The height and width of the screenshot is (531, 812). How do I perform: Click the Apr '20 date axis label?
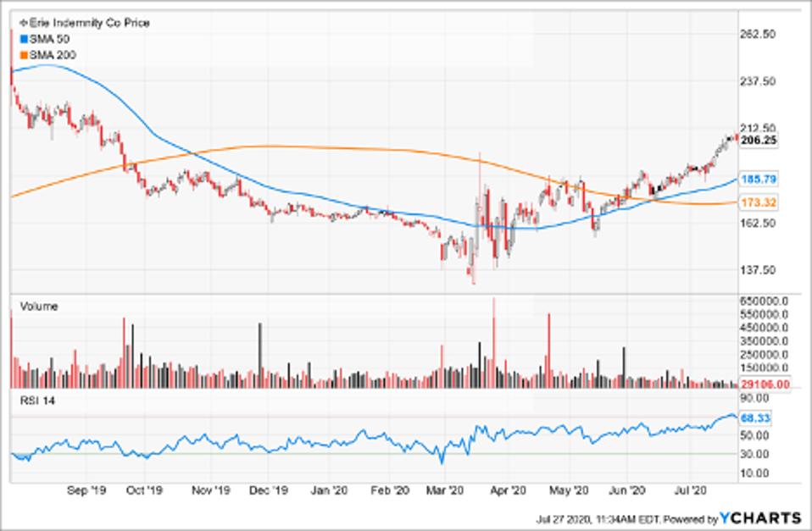(x=508, y=490)
